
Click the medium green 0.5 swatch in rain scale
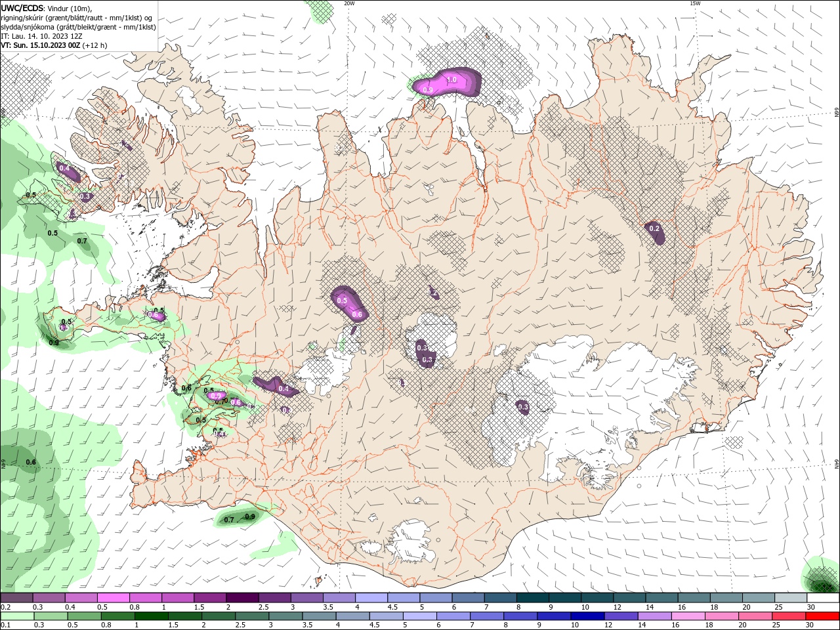point(85,616)
